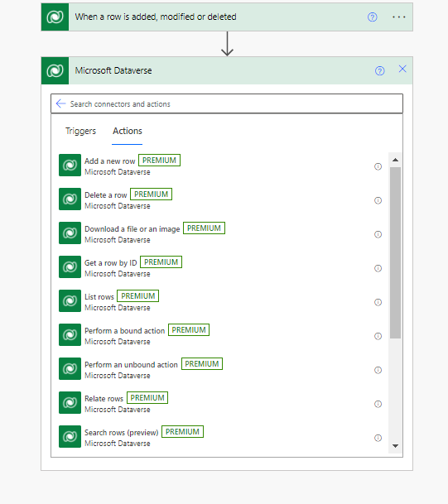The image size is (448, 504).
Task: Select the Actions tab
Action: click(x=128, y=131)
